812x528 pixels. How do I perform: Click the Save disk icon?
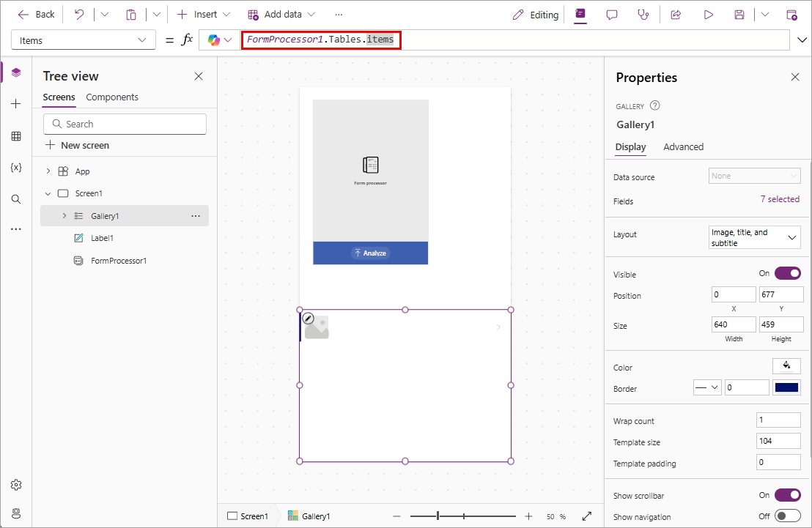739,15
